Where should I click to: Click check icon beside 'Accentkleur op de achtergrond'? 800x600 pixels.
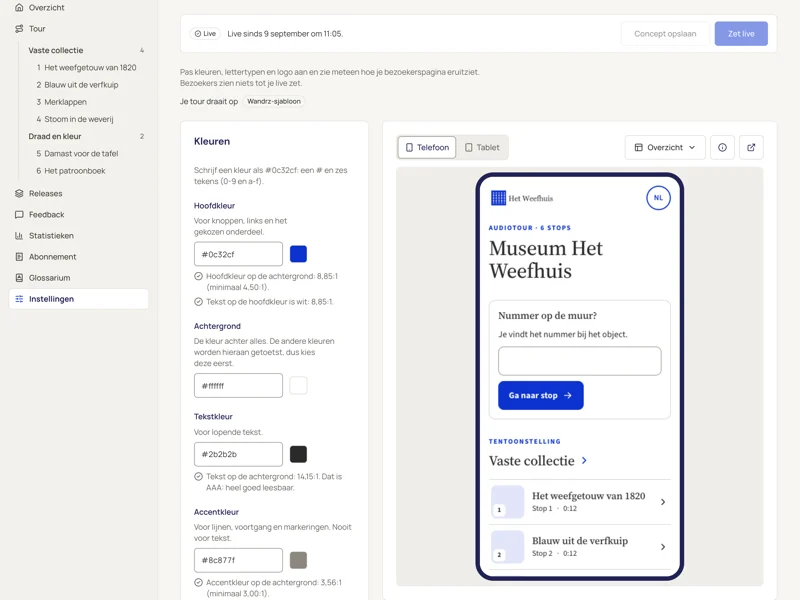click(x=198, y=582)
